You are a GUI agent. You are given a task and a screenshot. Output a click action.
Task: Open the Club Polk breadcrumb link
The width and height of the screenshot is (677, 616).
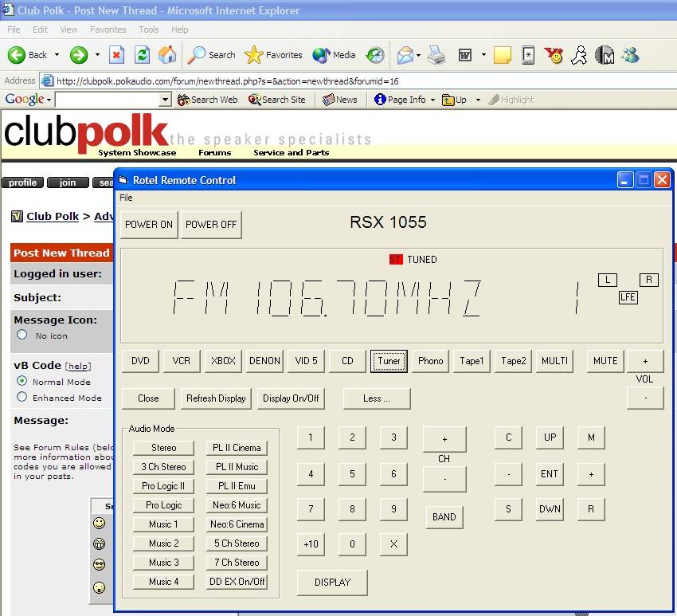(53, 216)
